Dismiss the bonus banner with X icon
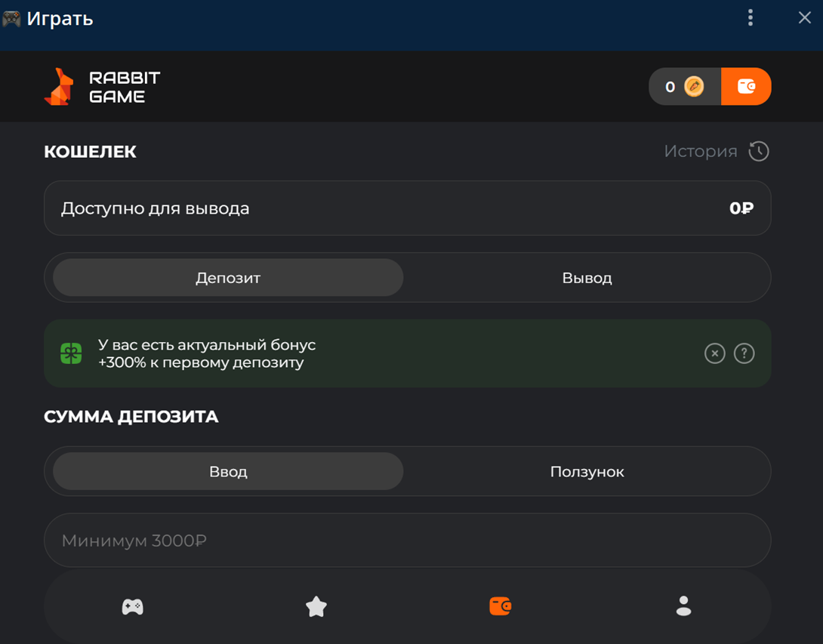The width and height of the screenshot is (823, 644). pyautogui.click(x=714, y=353)
